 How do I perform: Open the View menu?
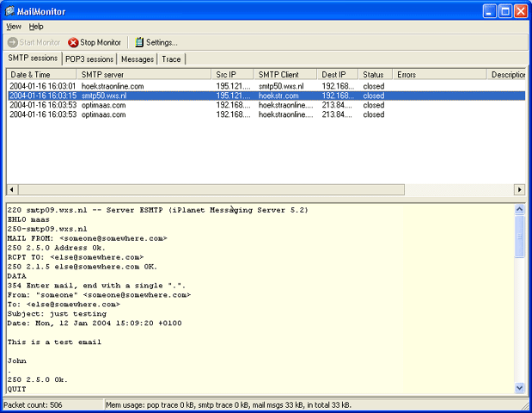pyautogui.click(x=14, y=27)
